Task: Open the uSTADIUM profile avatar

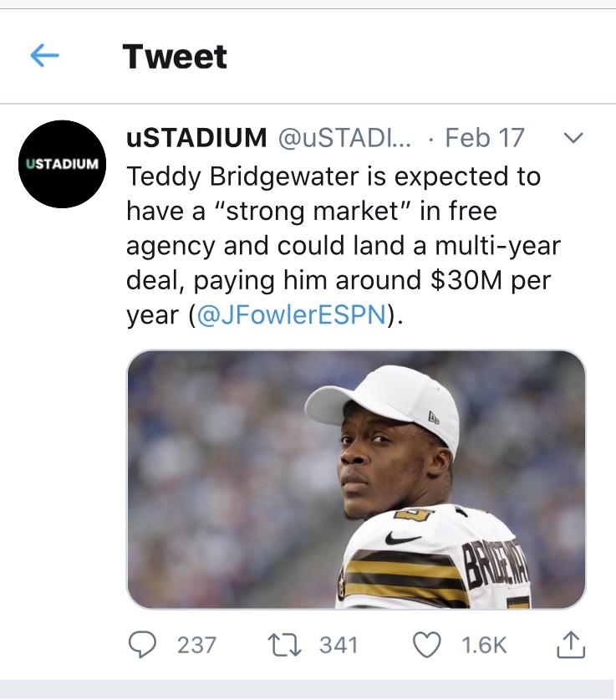Action: click(63, 164)
